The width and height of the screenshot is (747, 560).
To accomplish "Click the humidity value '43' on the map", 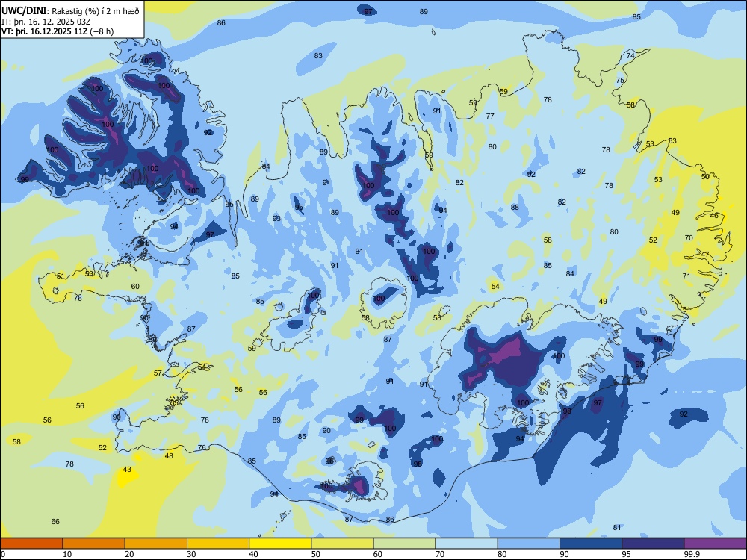I will pyautogui.click(x=127, y=470).
